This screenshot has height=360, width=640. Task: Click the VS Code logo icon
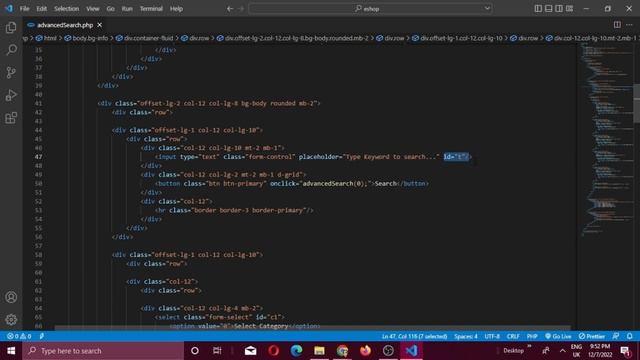click(9, 9)
